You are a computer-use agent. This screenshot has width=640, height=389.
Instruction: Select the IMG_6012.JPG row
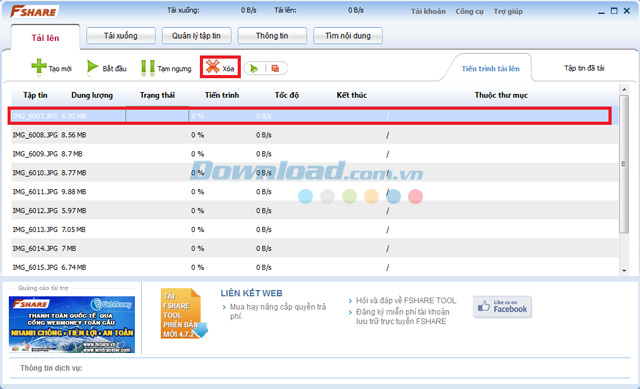tap(314, 211)
